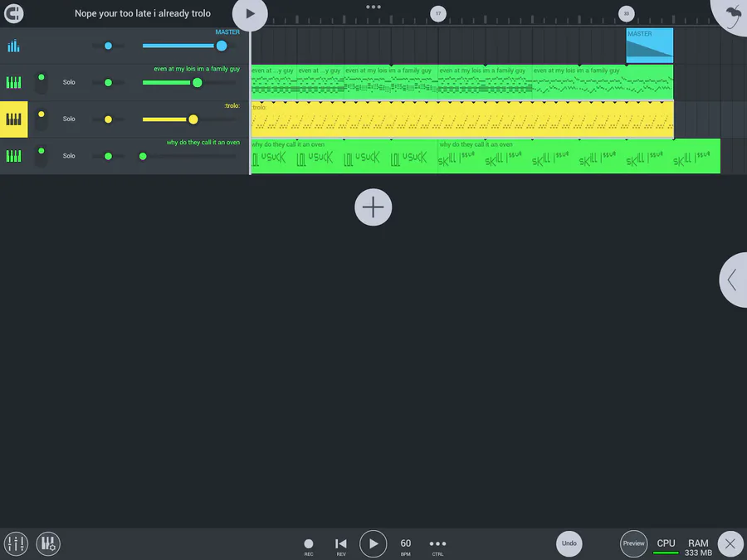Image resolution: width=747 pixels, height=560 pixels.
Task: Open the CTRL three-dots menu
Action: point(437,546)
